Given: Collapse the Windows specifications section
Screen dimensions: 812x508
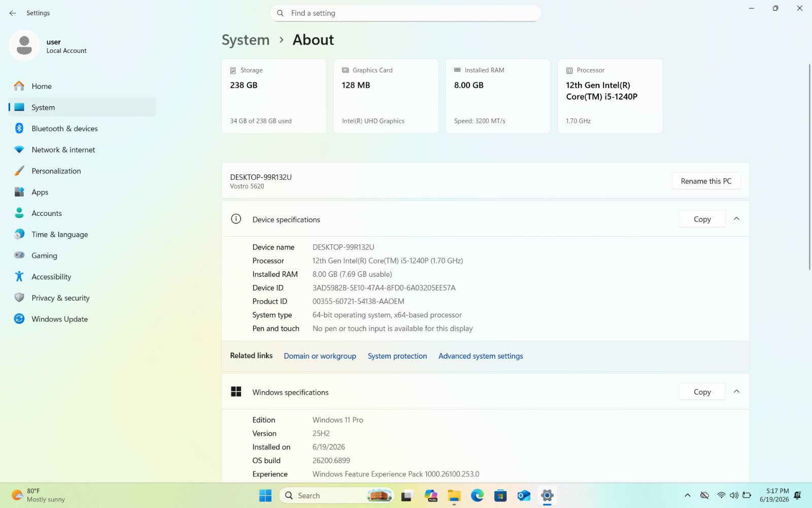Looking at the screenshot, I should [x=737, y=392].
